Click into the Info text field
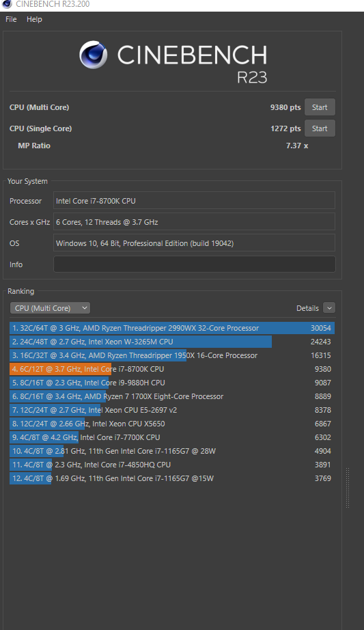 point(195,264)
